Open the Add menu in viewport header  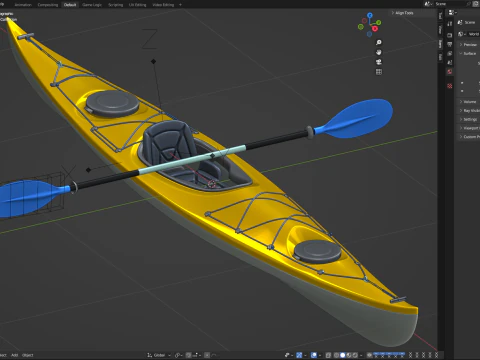[14, 355]
